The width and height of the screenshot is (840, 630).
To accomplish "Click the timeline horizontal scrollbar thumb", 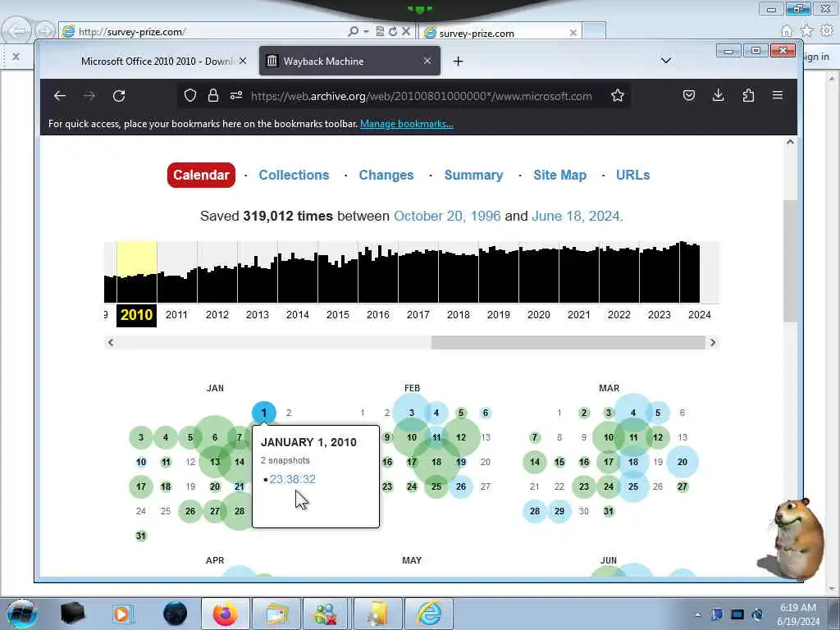I will pyautogui.click(x=568, y=342).
